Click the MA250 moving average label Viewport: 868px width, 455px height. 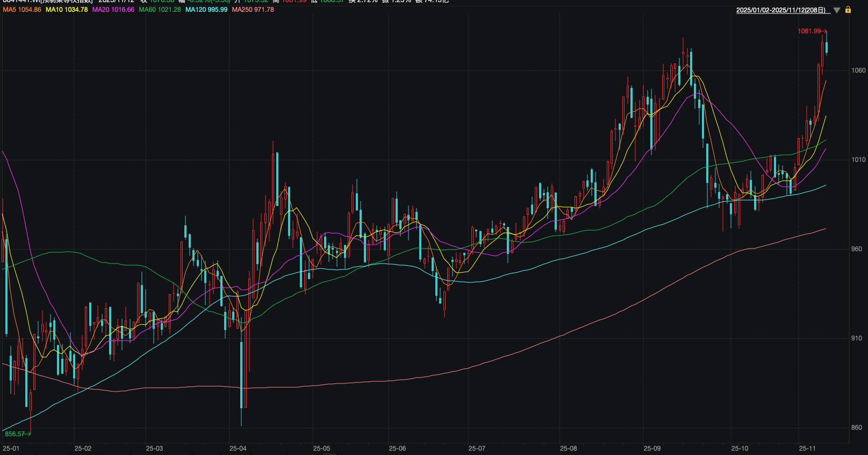[253, 10]
